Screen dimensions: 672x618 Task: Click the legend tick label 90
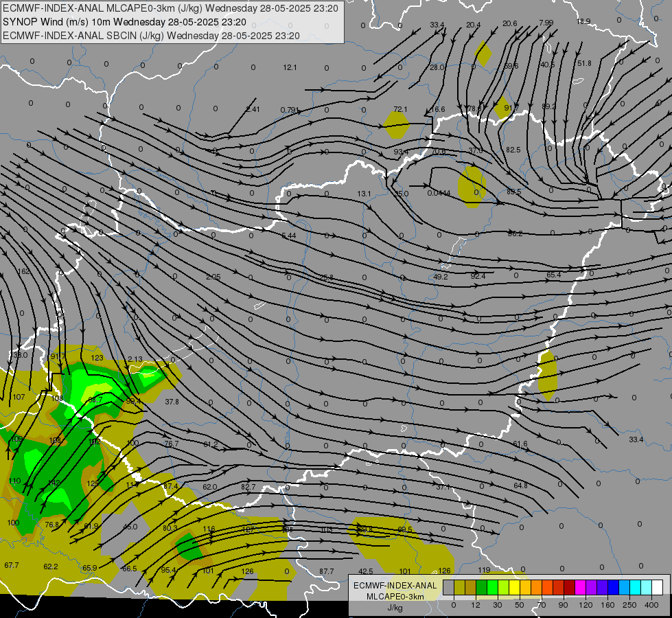563,605
